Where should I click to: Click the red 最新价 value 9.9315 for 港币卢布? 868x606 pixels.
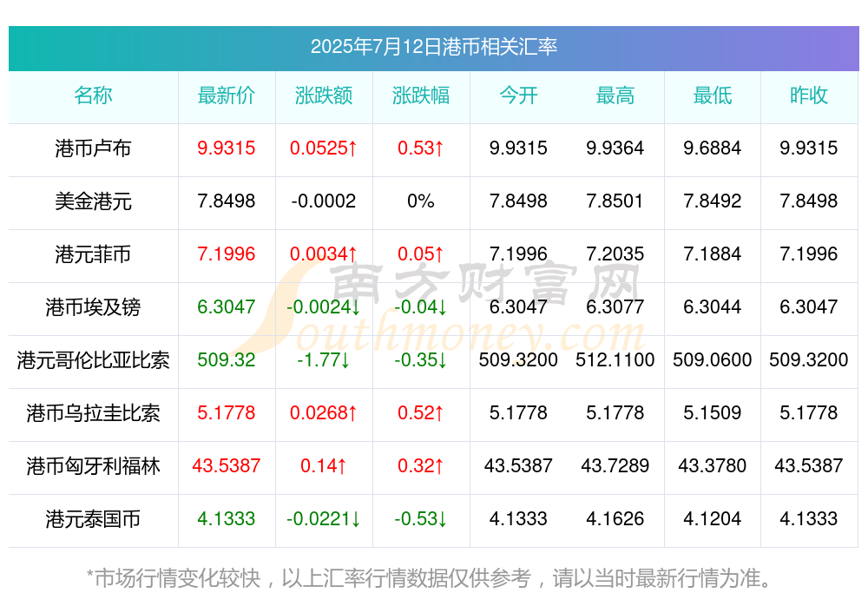pos(227,148)
